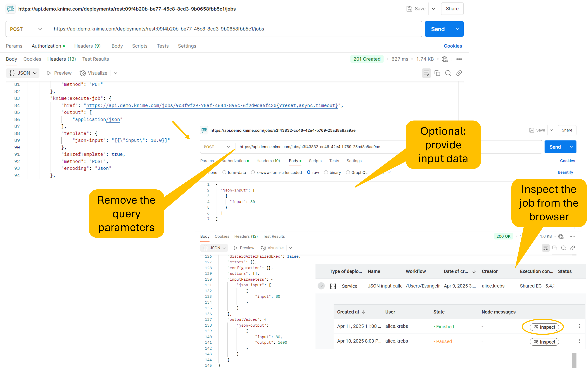Open search in the second response body
The width and height of the screenshot is (588, 369).
click(564, 248)
